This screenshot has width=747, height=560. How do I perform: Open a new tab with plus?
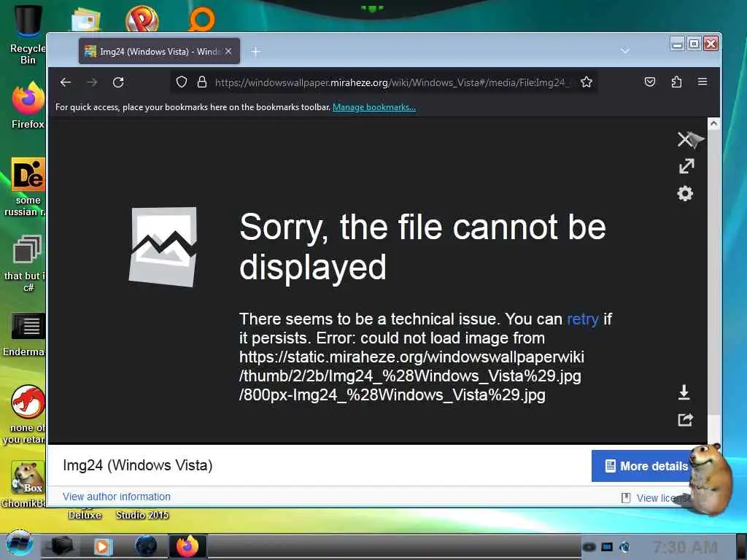click(255, 52)
